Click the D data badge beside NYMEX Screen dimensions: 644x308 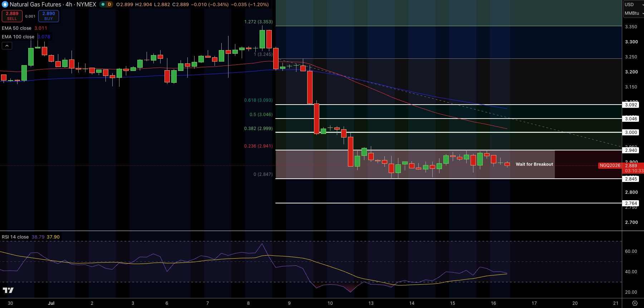109,4
